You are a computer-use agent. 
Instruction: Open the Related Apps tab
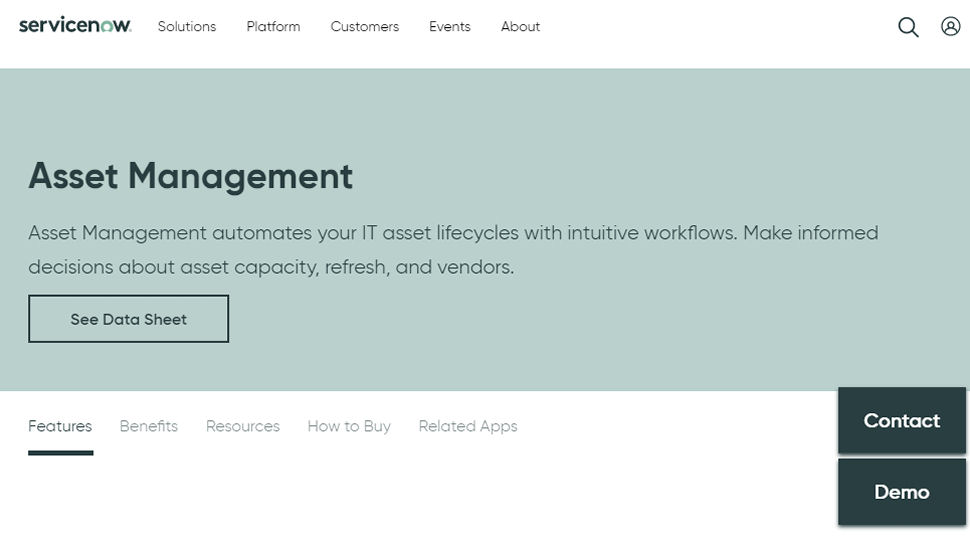pyautogui.click(x=468, y=426)
